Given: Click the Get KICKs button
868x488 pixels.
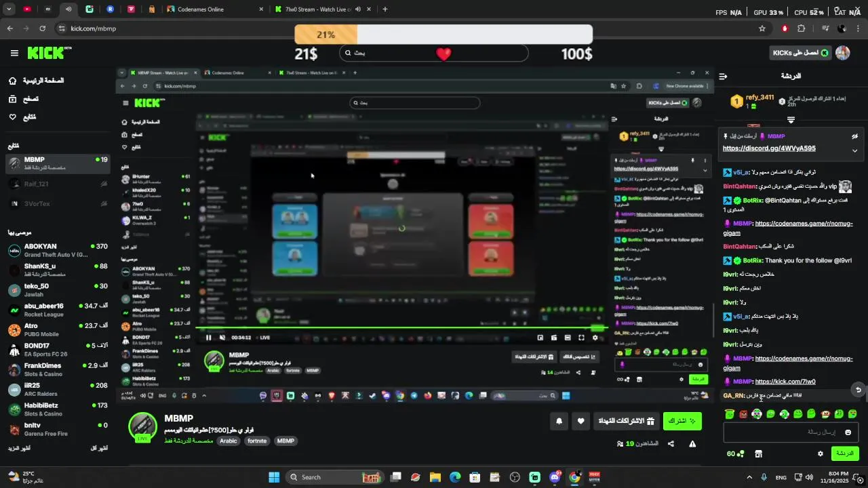Looking at the screenshot, I should pyautogui.click(x=800, y=53).
